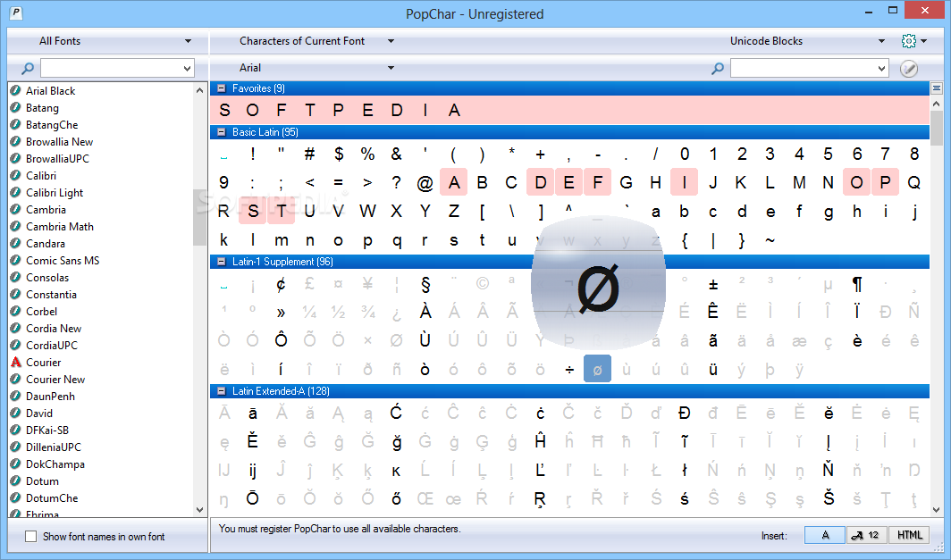Click character table scroll down arrow

pyautogui.click(x=937, y=510)
